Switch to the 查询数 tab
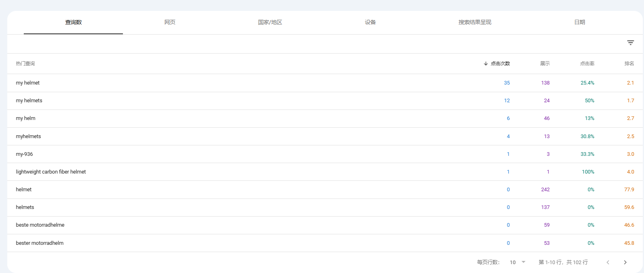This screenshot has height=273, width=644. point(73,22)
